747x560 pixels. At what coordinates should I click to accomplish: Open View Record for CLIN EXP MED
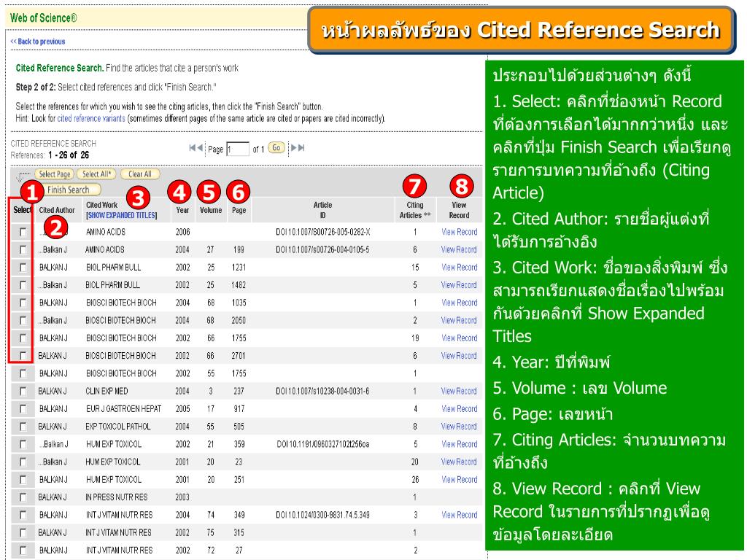click(x=460, y=391)
